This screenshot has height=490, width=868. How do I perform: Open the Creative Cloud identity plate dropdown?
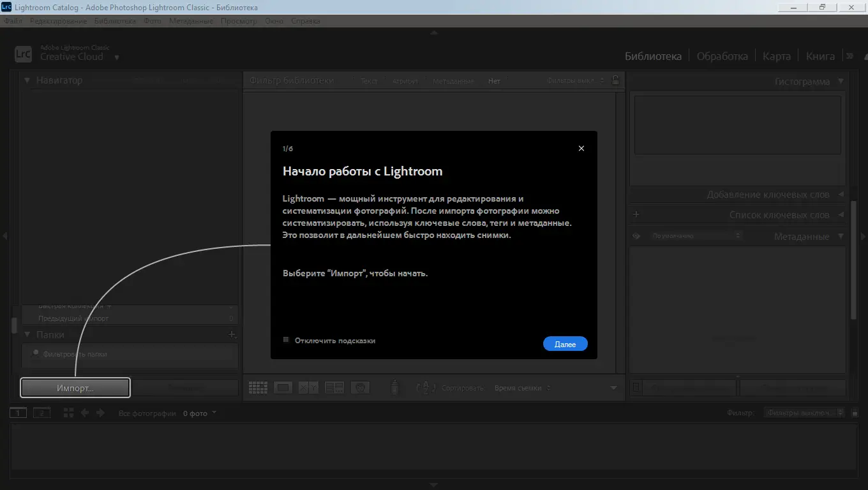click(117, 57)
